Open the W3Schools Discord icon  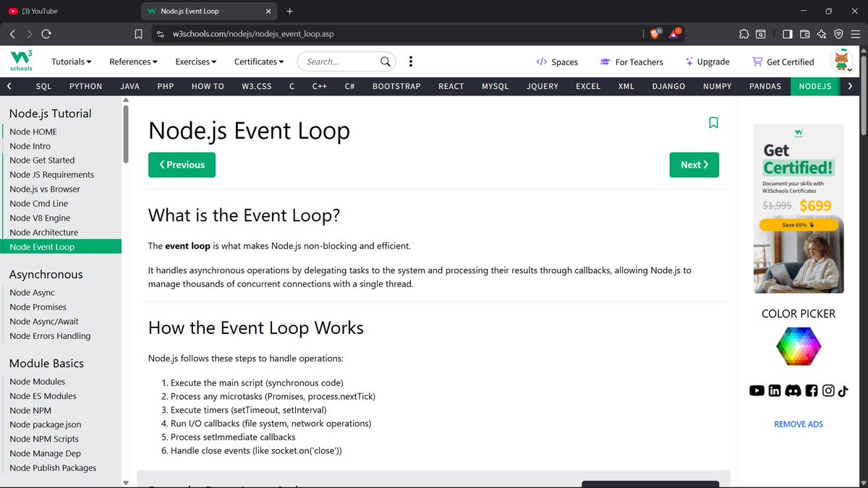point(793,390)
